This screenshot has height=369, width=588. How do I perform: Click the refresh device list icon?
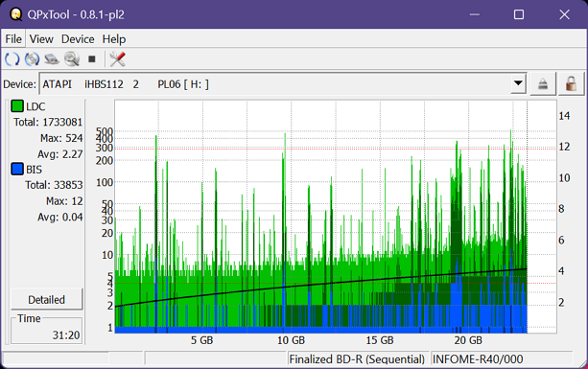coord(12,59)
